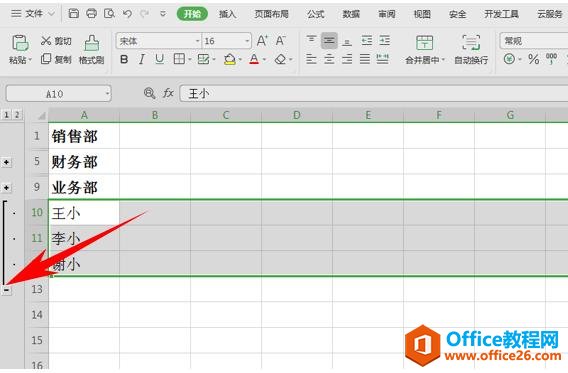Open the font name 宋体 dropdown
This screenshot has width=568, height=373.
(x=197, y=41)
